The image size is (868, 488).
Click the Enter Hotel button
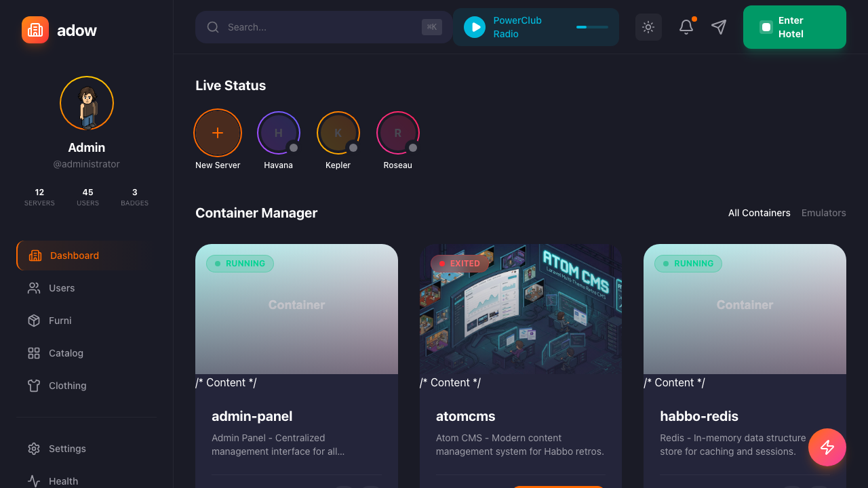pyautogui.click(x=794, y=27)
